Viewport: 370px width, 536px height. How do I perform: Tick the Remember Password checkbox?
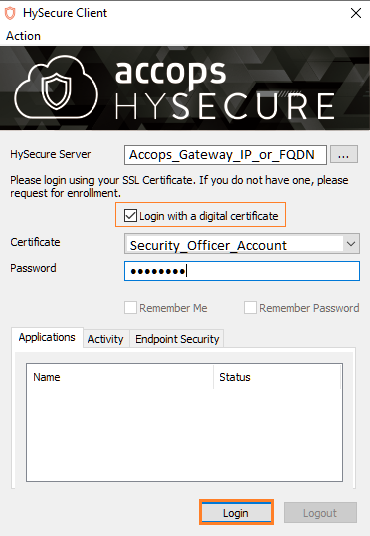point(250,308)
